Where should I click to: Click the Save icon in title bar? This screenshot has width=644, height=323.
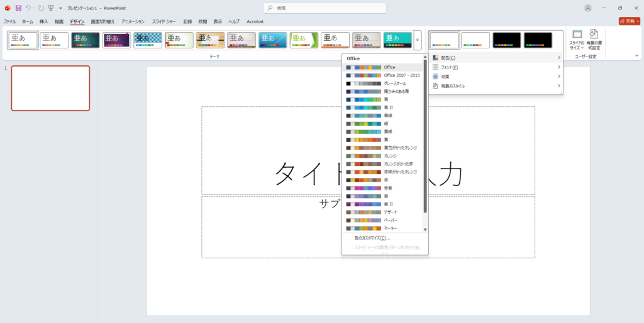coord(18,8)
